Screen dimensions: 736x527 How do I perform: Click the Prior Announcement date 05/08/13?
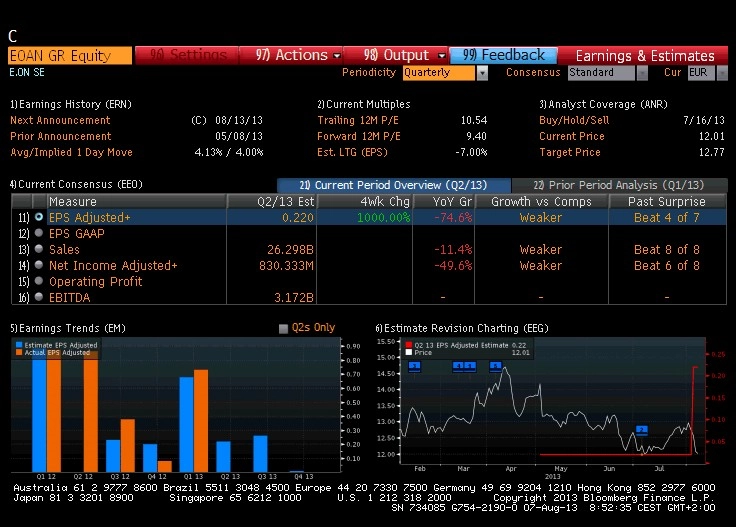[x=239, y=136]
